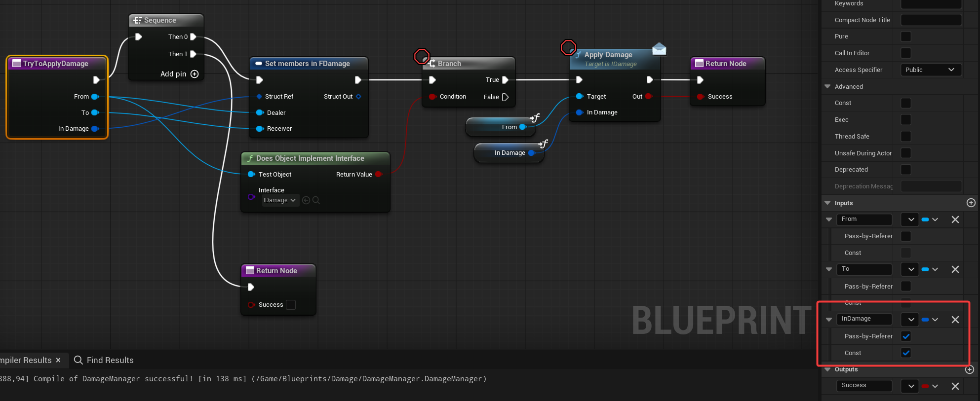Uncheck Pass-by-Reference for the InDamage input

pos(906,336)
